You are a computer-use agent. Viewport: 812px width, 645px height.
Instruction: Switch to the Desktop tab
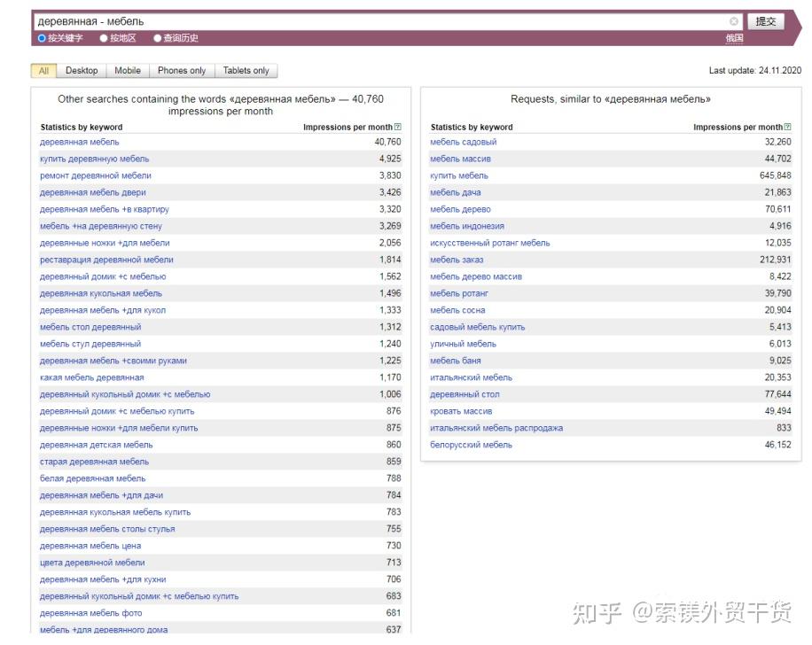[x=81, y=70]
